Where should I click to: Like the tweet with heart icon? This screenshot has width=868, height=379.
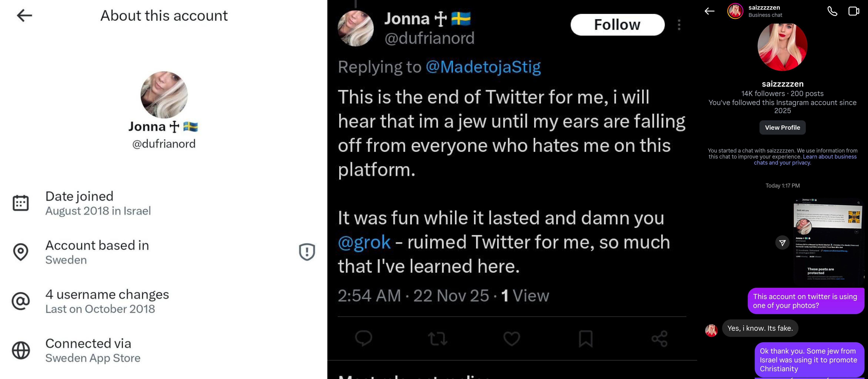(512, 339)
